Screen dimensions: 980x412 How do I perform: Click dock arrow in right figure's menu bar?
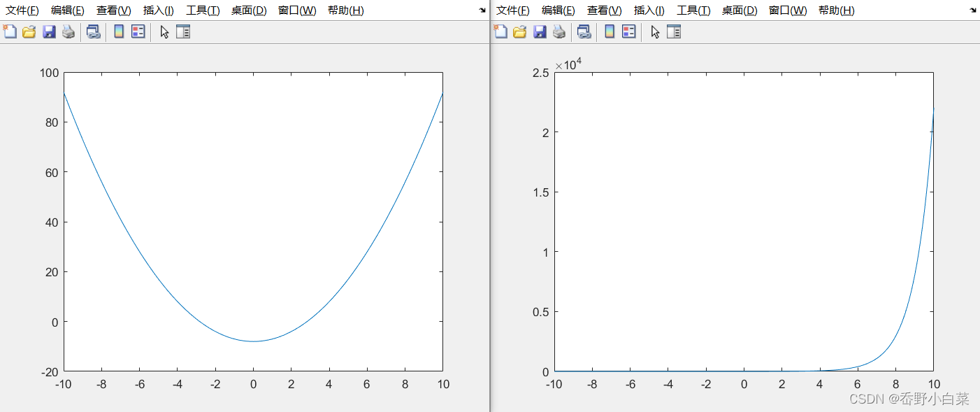(x=974, y=10)
